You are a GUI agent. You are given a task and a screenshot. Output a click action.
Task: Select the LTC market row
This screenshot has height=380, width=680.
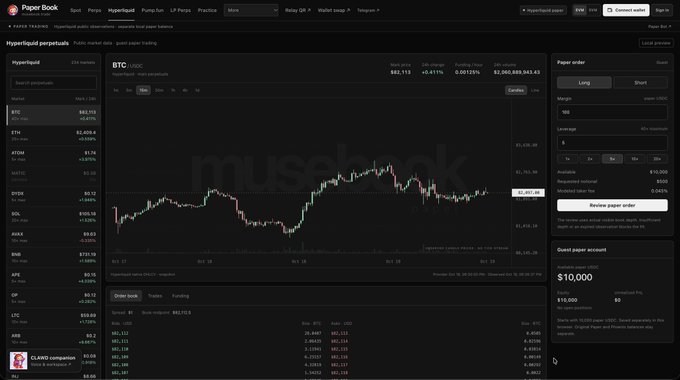(54, 318)
